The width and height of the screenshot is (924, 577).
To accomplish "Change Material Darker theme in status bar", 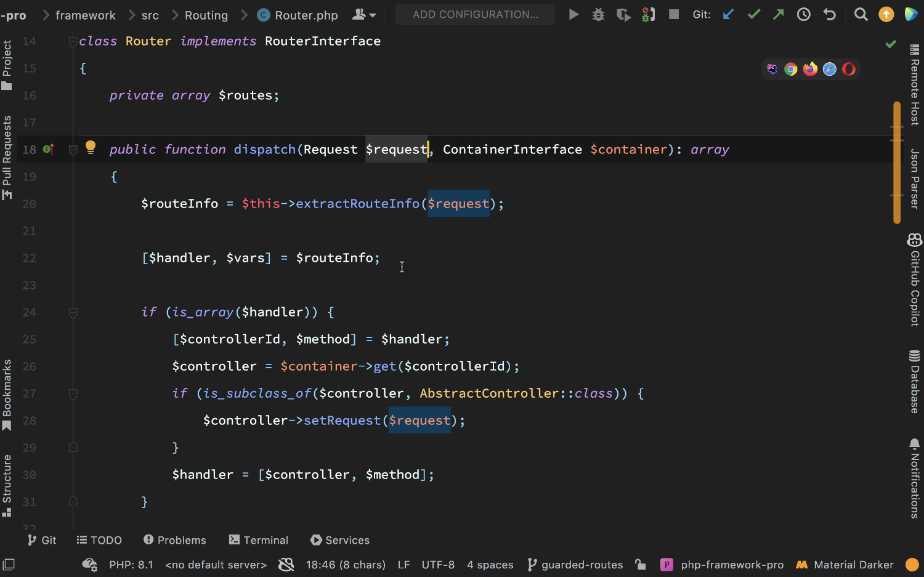I will pos(845,565).
